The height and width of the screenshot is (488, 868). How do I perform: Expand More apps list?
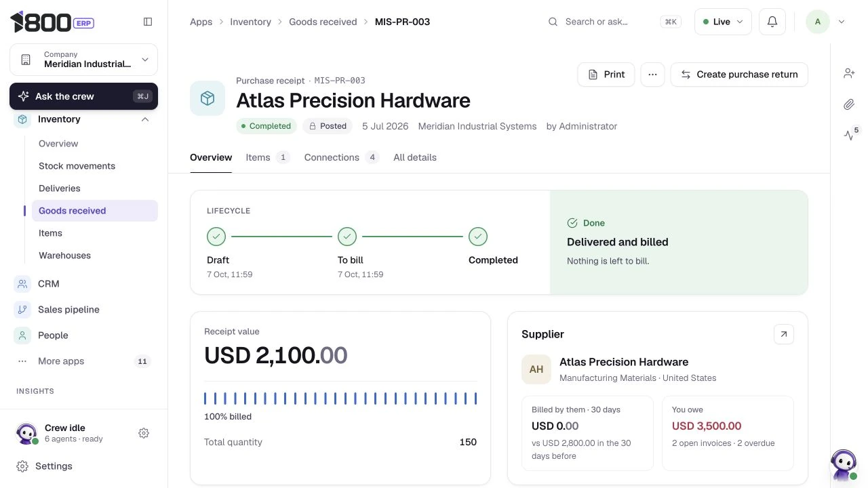(x=84, y=361)
